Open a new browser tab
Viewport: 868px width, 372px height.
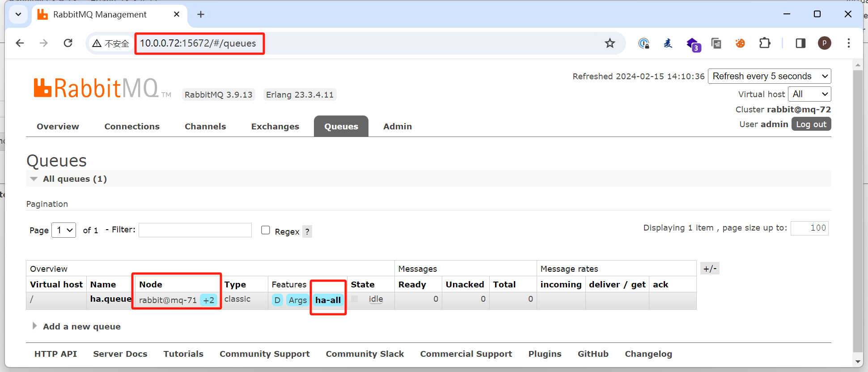201,14
